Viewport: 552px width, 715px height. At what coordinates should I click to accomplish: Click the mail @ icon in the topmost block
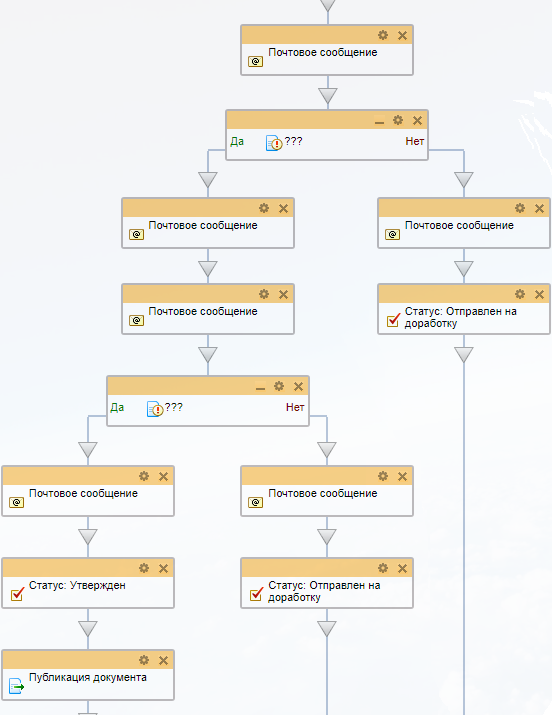point(256,61)
